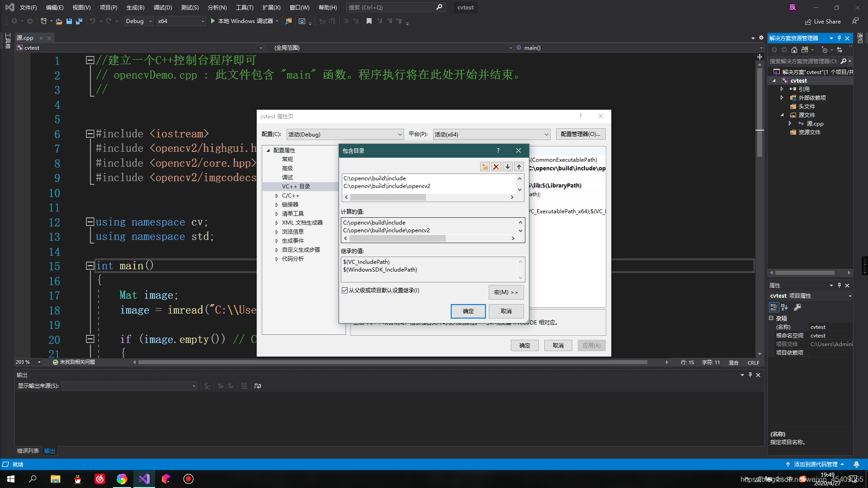Click the editor settings gear icon above code
The image size is (868, 488).
click(761, 38)
